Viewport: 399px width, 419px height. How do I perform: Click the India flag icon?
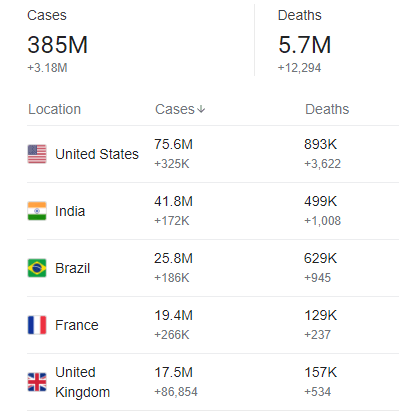37,211
